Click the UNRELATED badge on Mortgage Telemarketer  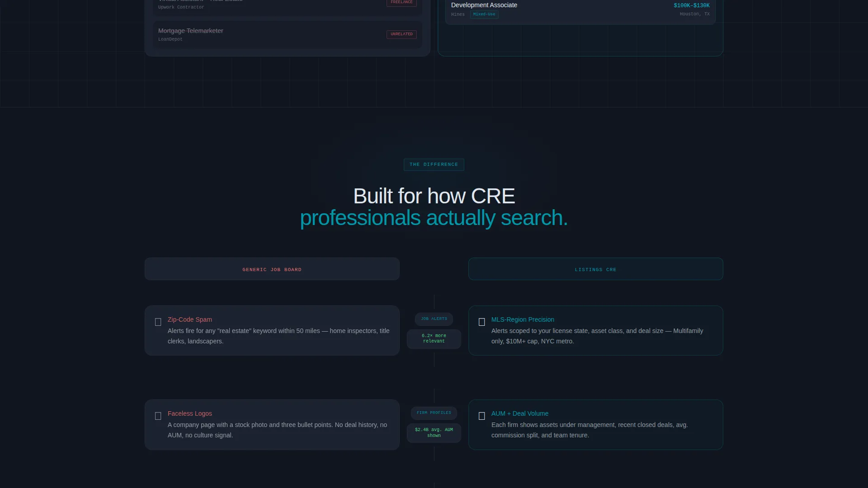click(401, 34)
